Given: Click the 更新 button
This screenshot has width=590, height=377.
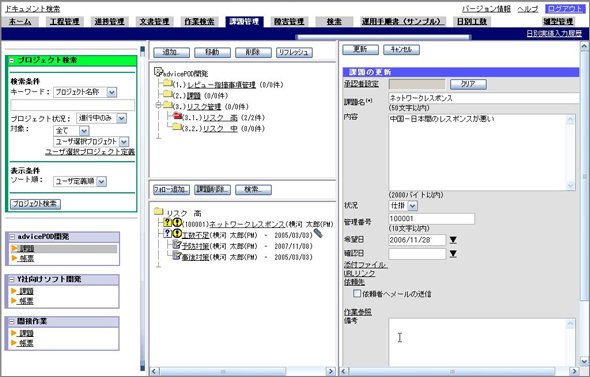Looking at the screenshot, I should coord(360,49).
